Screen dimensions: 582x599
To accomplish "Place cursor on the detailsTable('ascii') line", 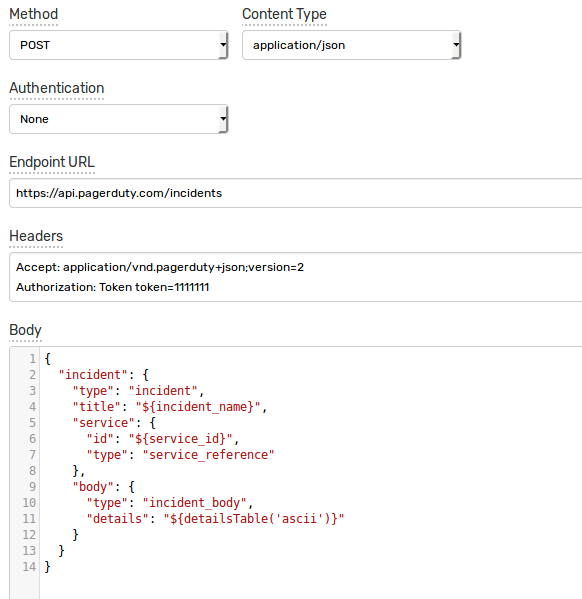I will coord(216,519).
